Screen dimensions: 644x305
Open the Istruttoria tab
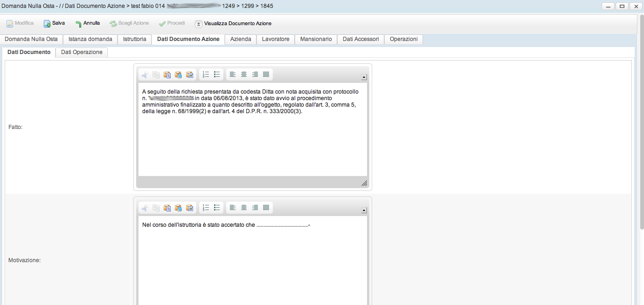134,39
